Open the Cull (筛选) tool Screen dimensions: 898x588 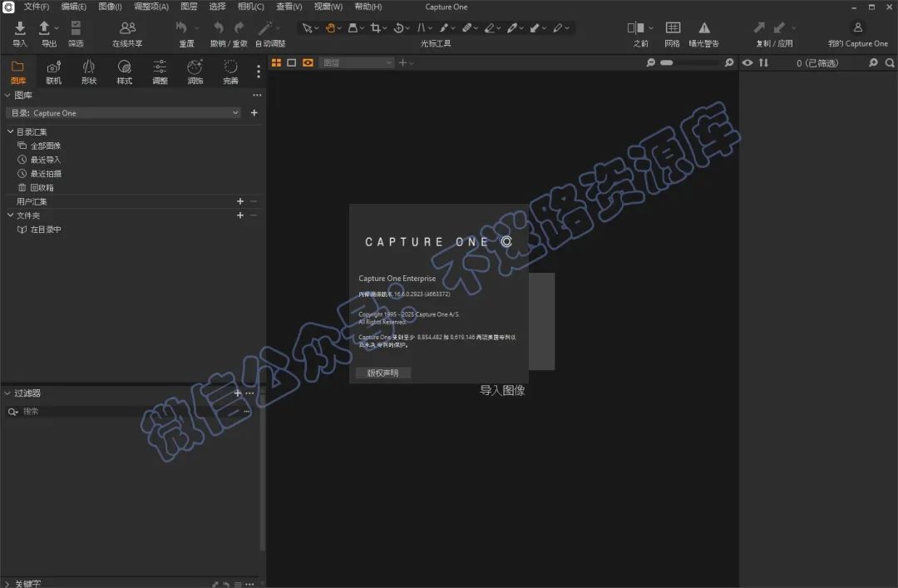point(76,28)
